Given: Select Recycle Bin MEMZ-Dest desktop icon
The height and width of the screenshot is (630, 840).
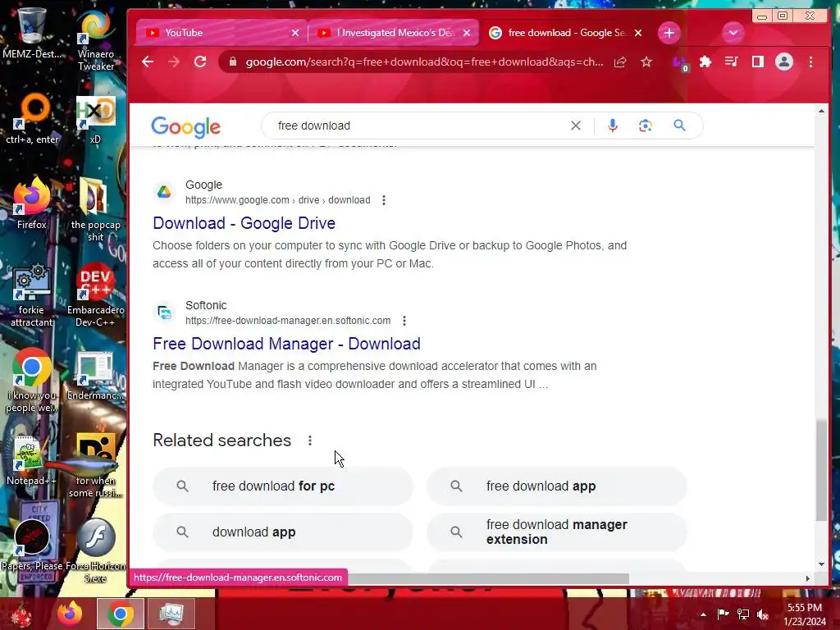Looking at the screenshot, I should pyautogui.click(x=32, y=34).
